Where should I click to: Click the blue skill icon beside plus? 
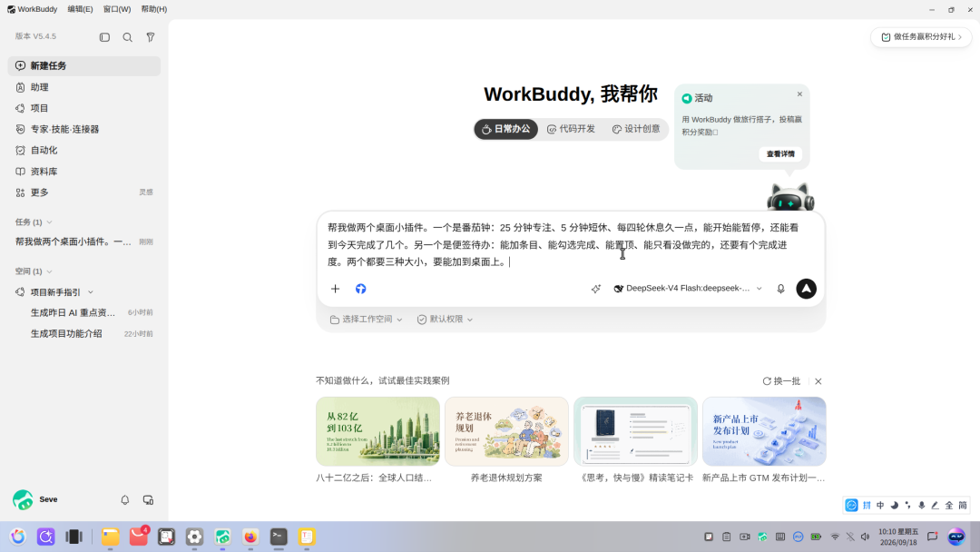click(x=360, y=289)
